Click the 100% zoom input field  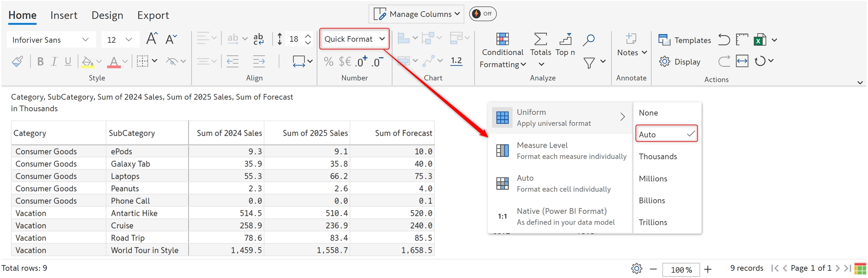pos(681,270)
